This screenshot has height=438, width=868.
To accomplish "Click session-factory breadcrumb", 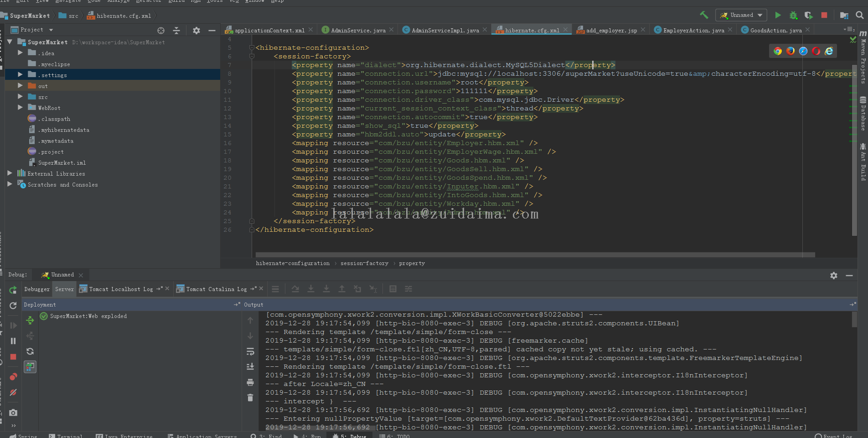I will click(x=364, y=263).
